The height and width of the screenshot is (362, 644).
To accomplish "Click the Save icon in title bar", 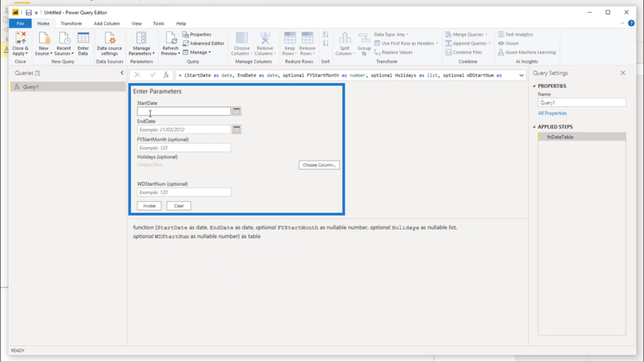I will [x=28, y=13].
